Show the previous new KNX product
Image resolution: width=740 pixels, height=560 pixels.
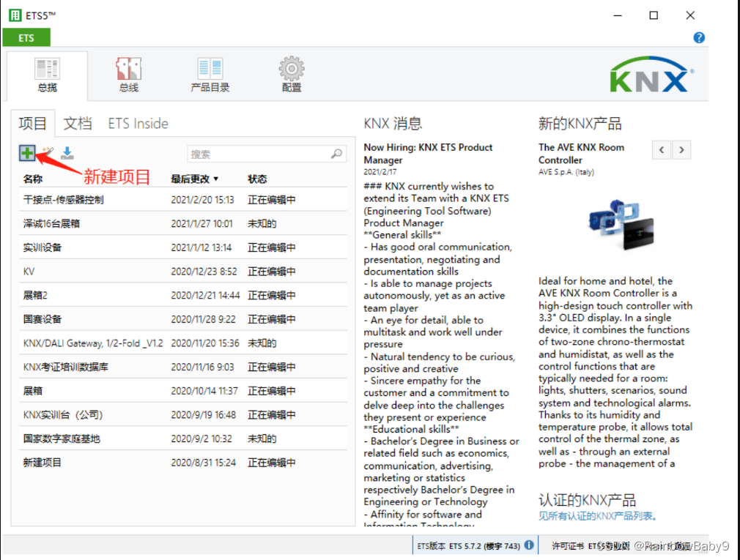(x=662, y=149)
